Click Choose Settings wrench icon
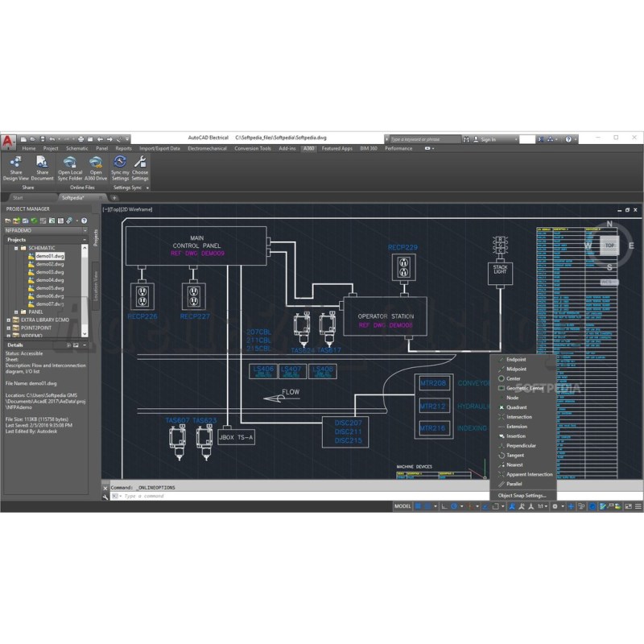 140,168
